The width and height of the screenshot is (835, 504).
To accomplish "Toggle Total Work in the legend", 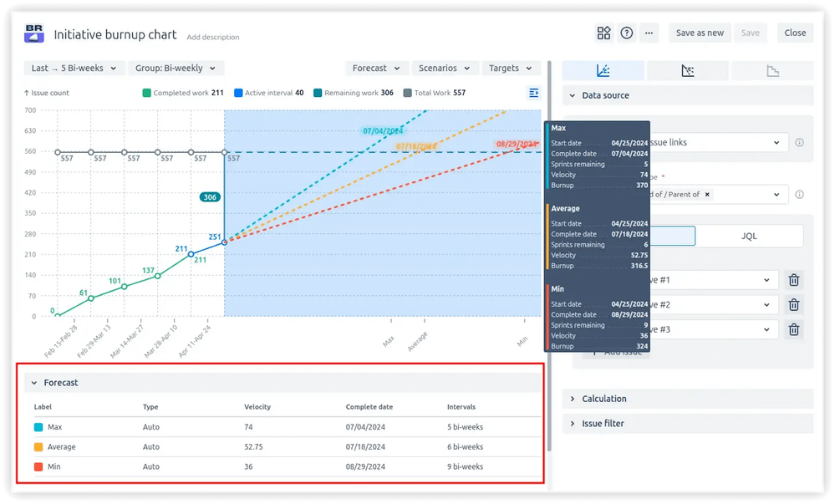I will (435, 93).
